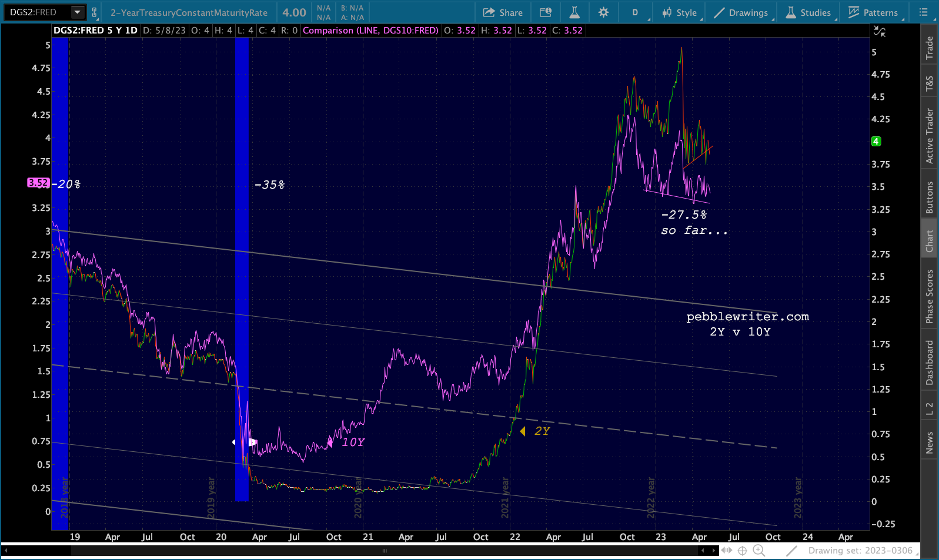Click the A: N/A ask readout
The image size is (939, 560).
(x=352, y=18)
